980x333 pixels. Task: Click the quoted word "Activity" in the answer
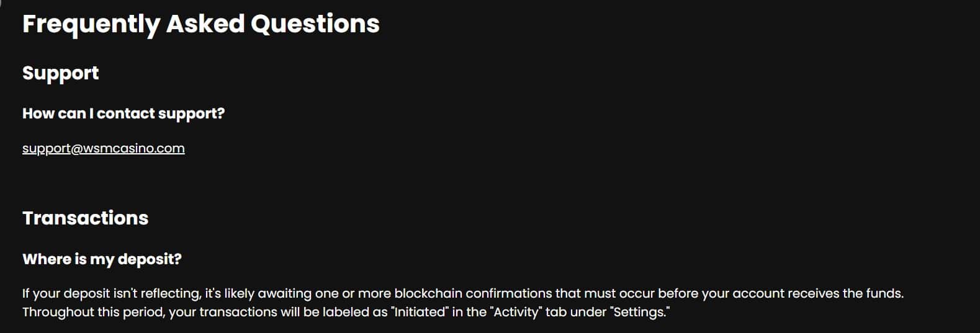[516, 312]
